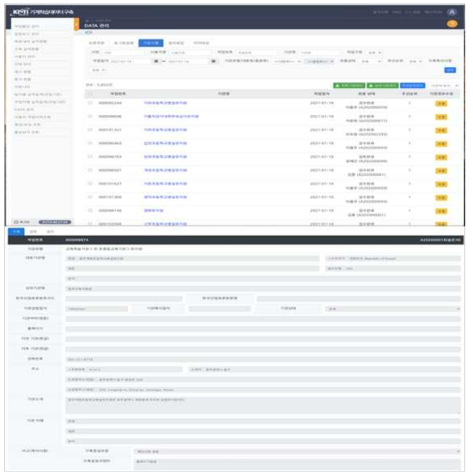Open the calendar icon for the start date

coord(156,61)
